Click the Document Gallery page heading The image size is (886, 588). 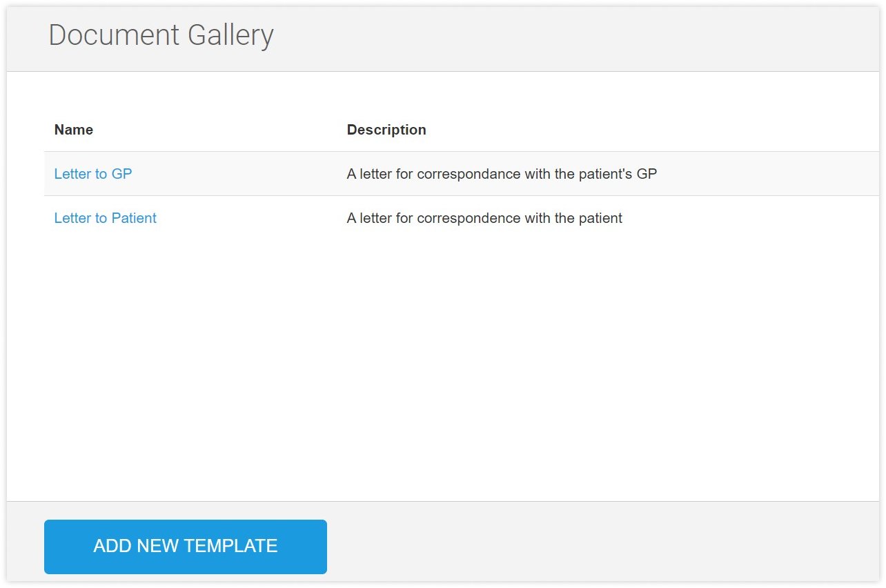(161, 36)
